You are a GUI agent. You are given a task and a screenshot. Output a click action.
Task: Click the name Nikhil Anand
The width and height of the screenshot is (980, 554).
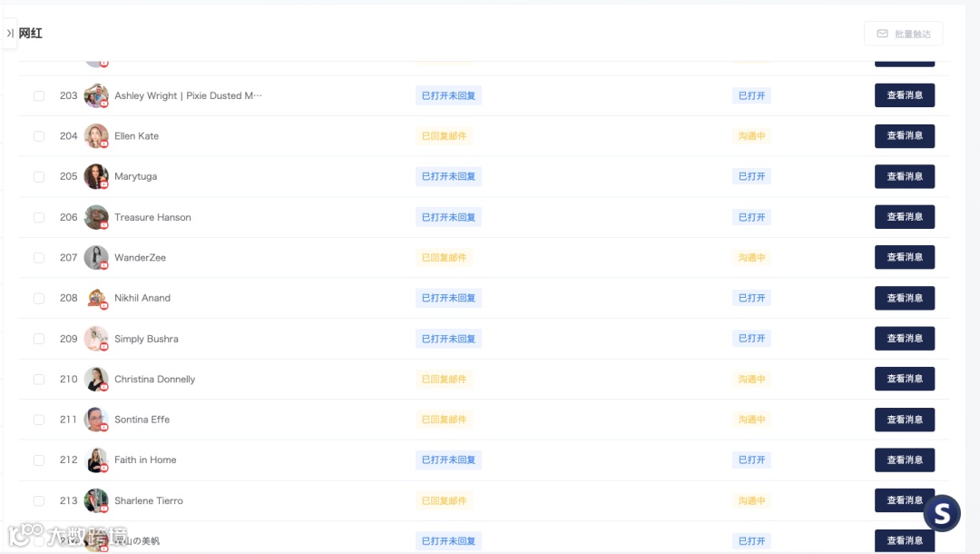(x=142, y=298)
